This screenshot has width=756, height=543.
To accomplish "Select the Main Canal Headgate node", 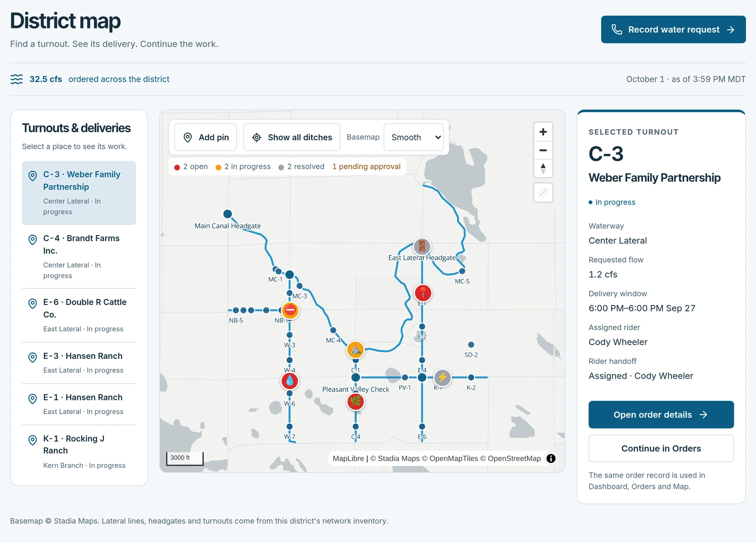I will point(227,214).
